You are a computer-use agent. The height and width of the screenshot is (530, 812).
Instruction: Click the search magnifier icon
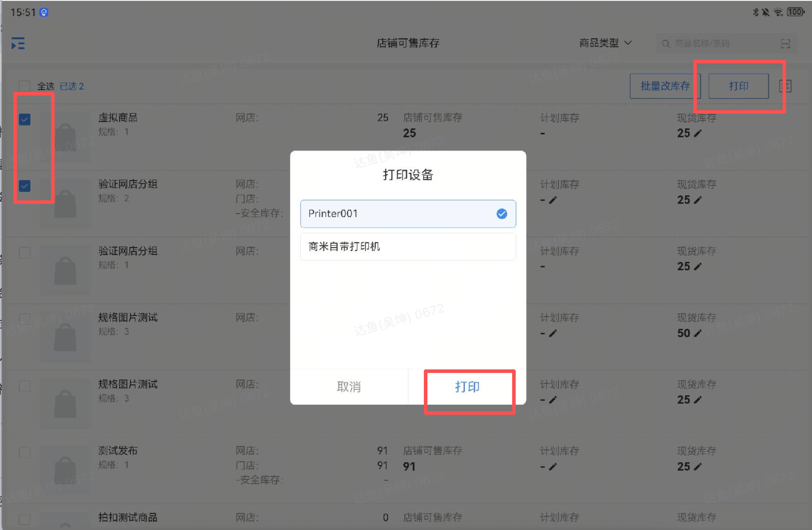[666, 43]
